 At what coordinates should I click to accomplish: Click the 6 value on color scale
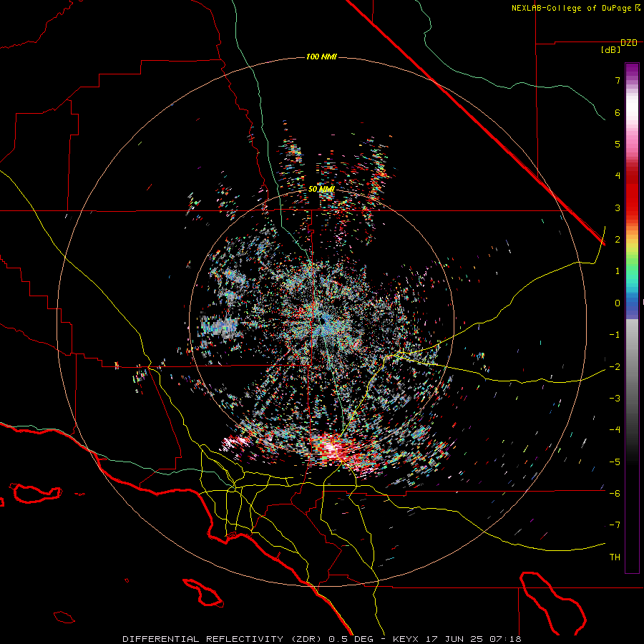pyautogui.click(x=618, y=112)
